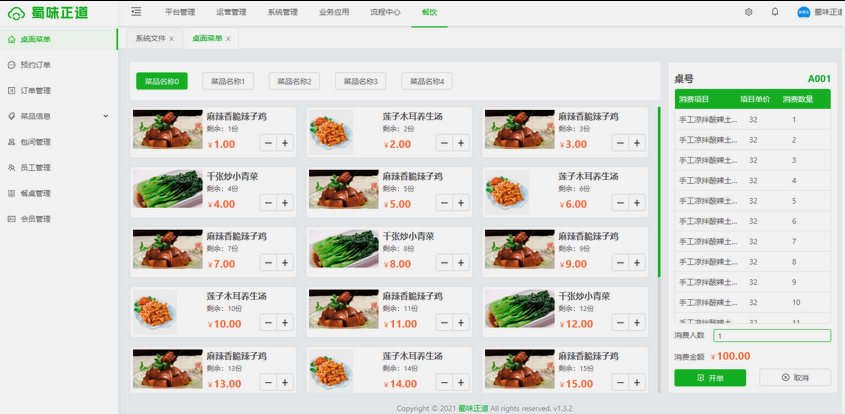The image size is (845, 414).
Task: Select the 餐饮 top menu
Action: coord(429,12)
